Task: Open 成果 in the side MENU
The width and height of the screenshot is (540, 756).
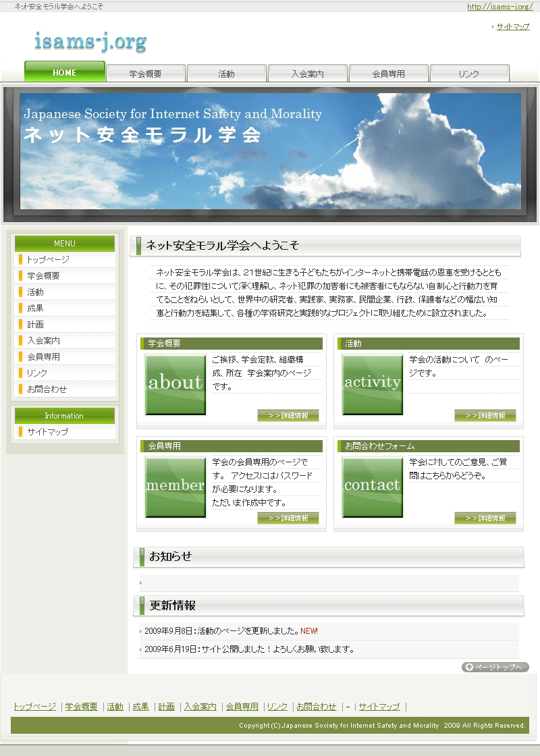Action: [65, 308]
